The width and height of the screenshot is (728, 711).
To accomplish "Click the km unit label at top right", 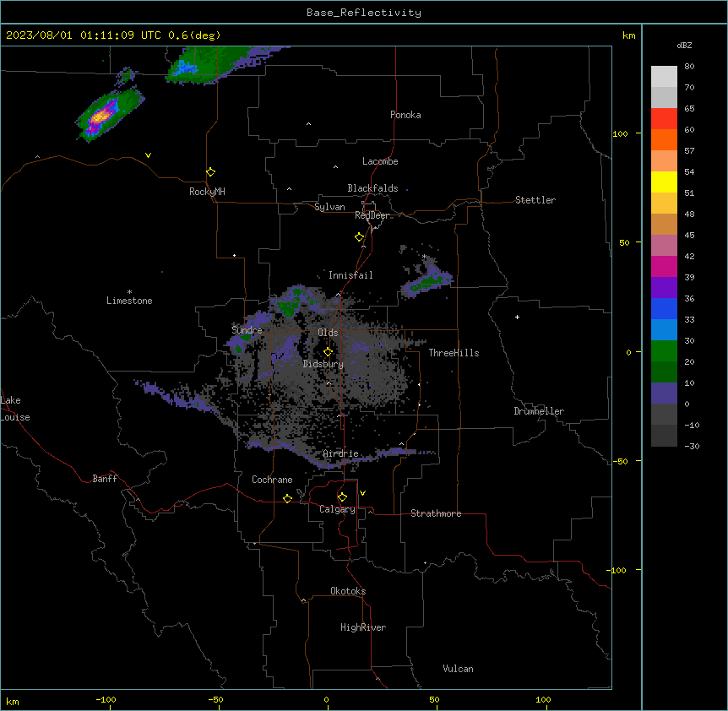I will 628,35.
